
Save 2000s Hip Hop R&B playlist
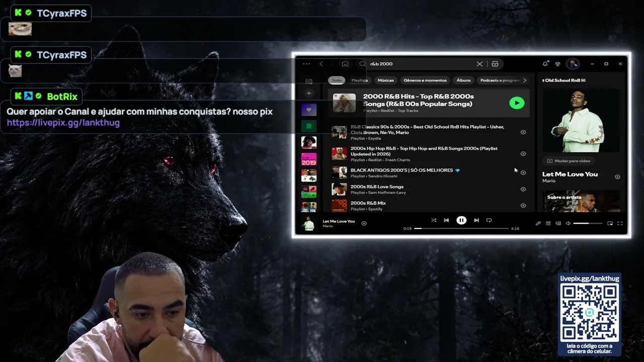(523, 154)
